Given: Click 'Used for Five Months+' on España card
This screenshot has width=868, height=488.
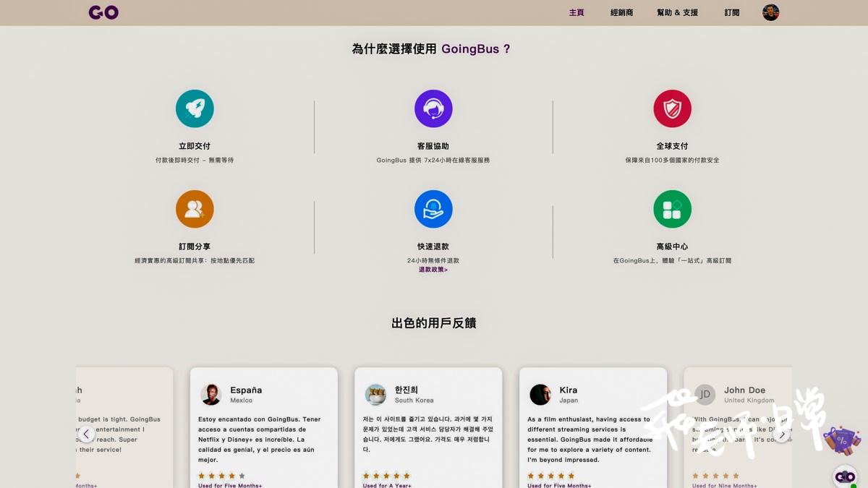Looking at the screenshot, I should 230,486.
